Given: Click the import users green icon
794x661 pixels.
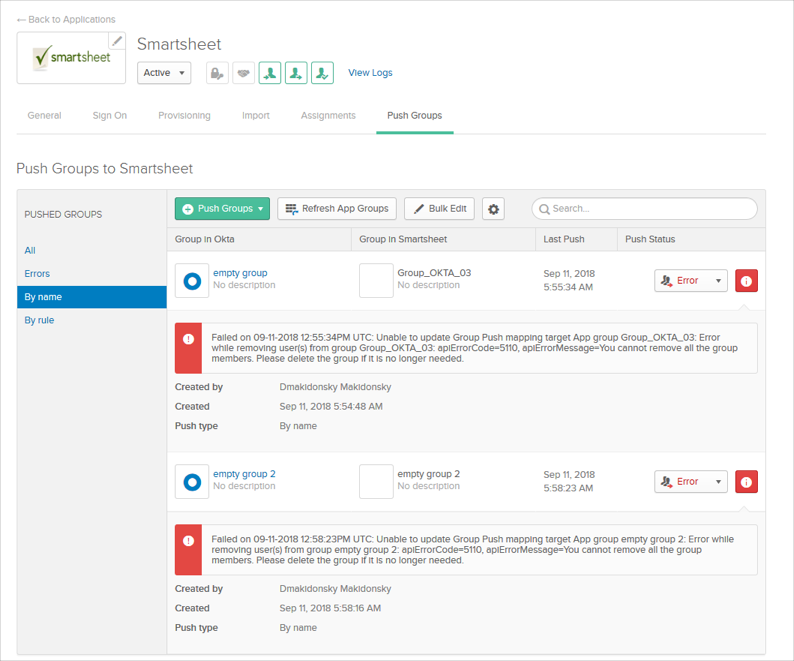Looking at the screenshot, I should click(270, 73).
